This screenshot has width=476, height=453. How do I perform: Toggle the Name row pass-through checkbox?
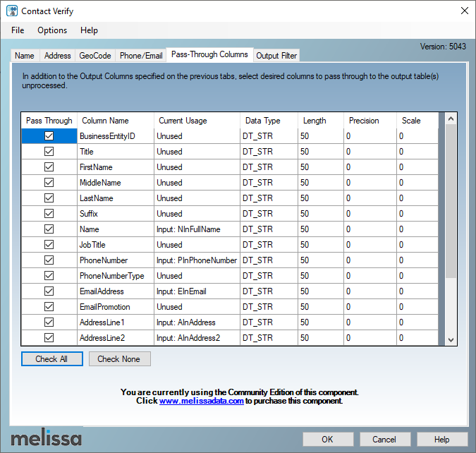click(49, 229)
